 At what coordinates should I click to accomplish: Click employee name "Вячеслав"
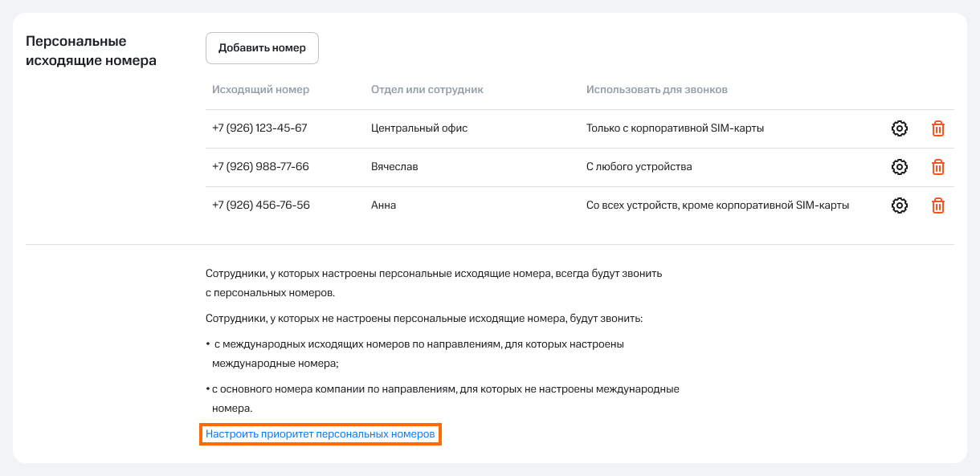(394, 167)
